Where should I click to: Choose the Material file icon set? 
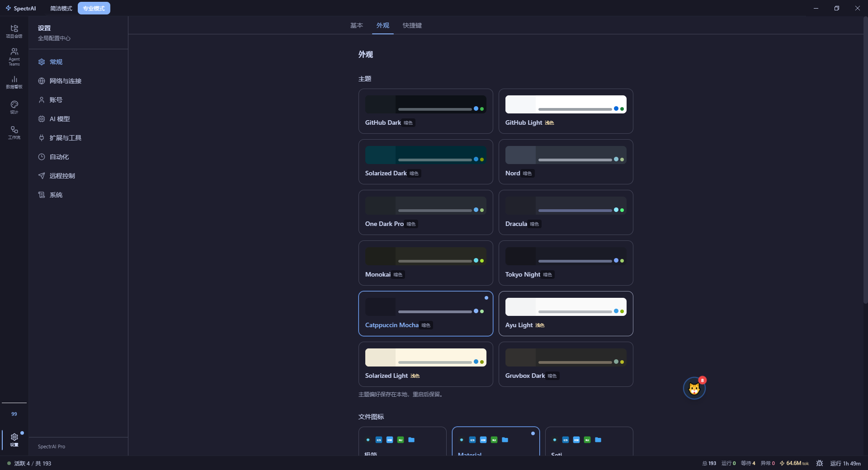[x=496, y=441]
